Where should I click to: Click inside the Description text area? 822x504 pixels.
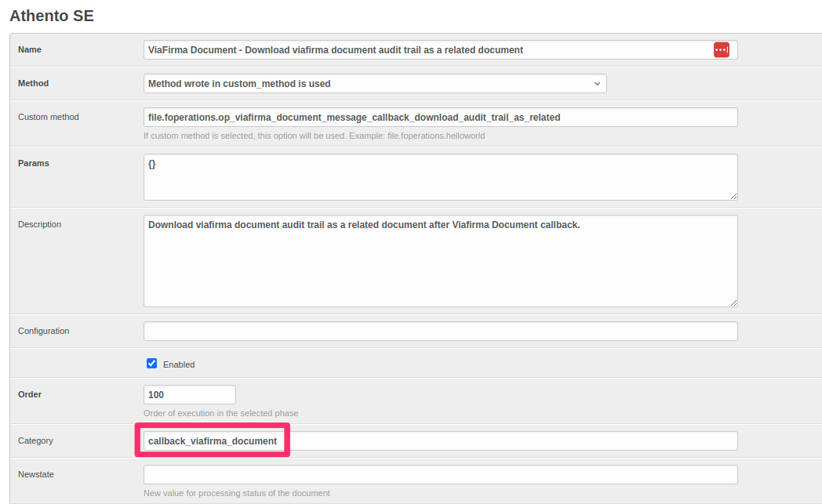pyautogui.click(x=440, y=261)
